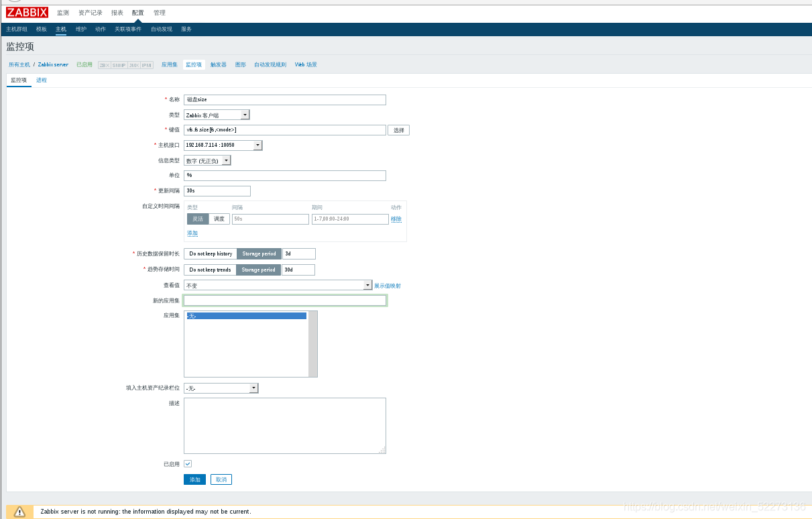Focus the 新的应用集 input field
The width and height of the screenshot is (812, 519).
[x=285, y=300]
